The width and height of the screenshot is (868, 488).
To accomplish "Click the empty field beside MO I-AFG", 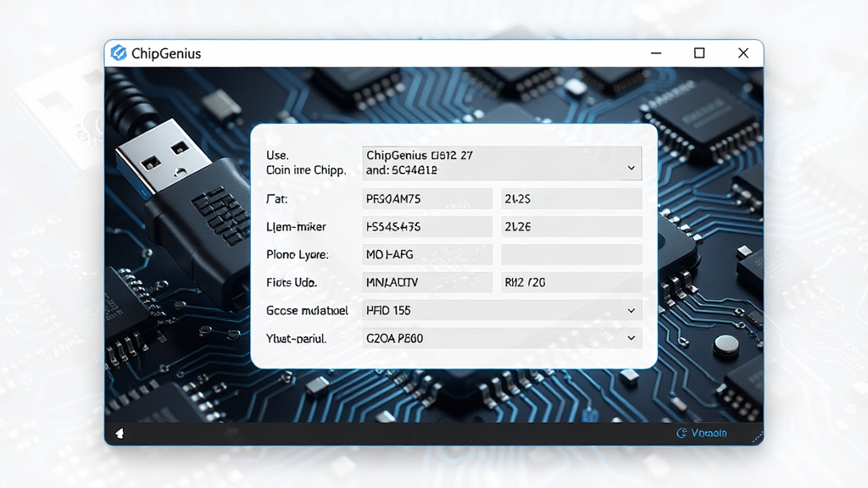I will (x=571, y=254).
